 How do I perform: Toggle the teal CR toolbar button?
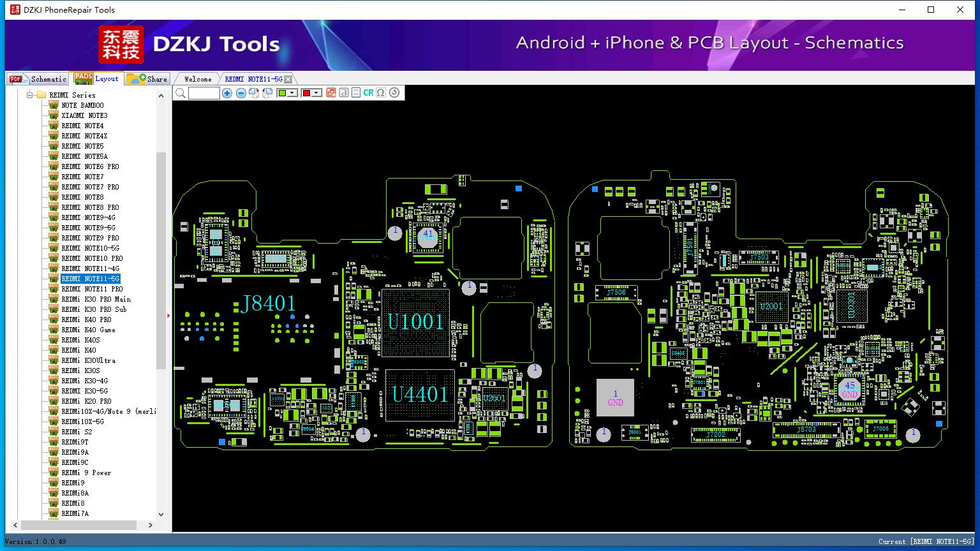pyautogui.click(x=368, y=93)
